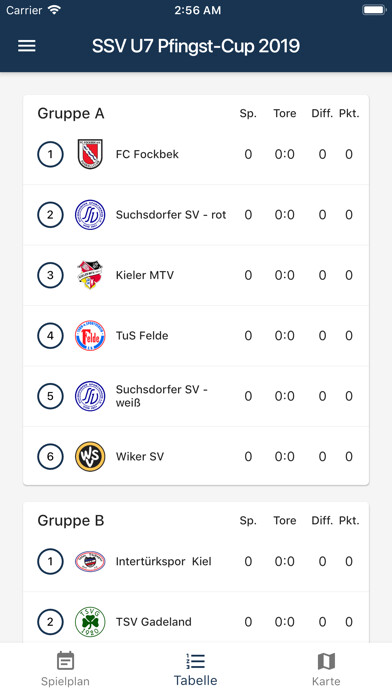392x696 pixels.
Task: Tap the Wiker SV club logo
Action: point(90,456)
